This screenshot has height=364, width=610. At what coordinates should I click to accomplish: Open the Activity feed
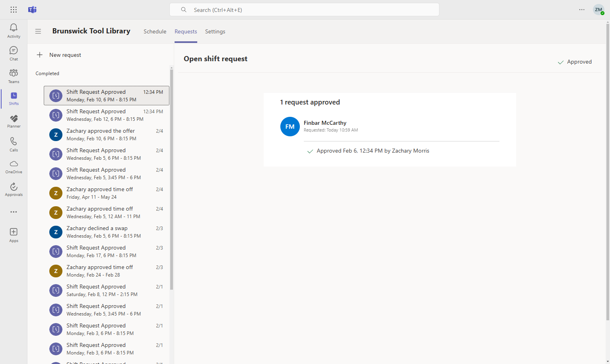(14, 31)
